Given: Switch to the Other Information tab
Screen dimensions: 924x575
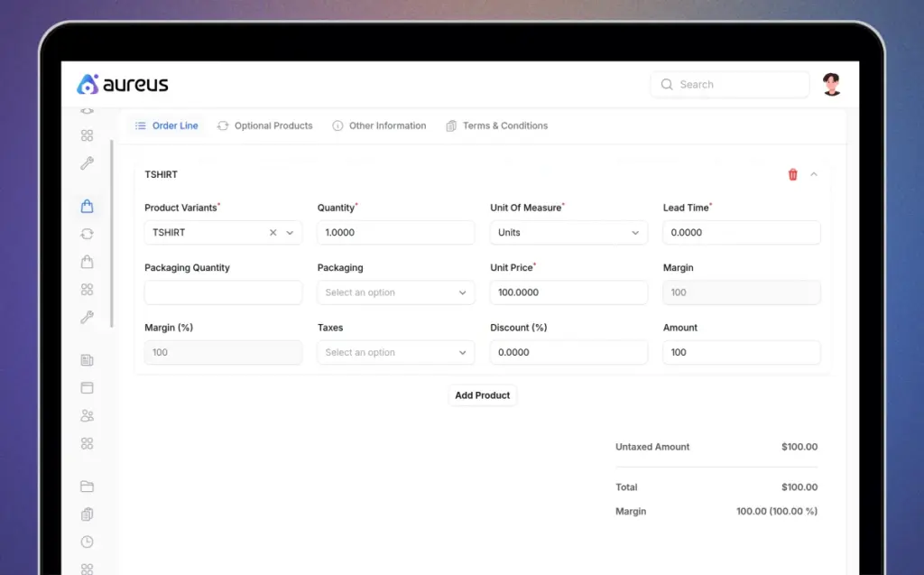Looking at the screenshot, I should 380,125.
